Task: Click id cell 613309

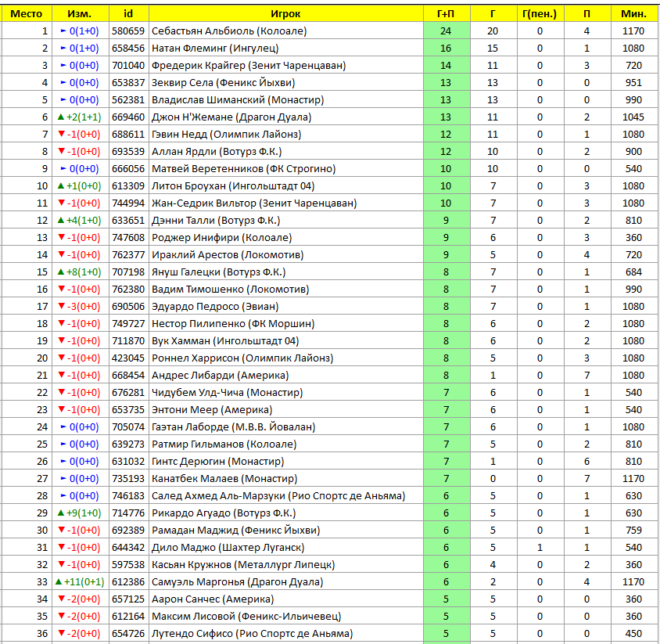Action: pos(128,186)
